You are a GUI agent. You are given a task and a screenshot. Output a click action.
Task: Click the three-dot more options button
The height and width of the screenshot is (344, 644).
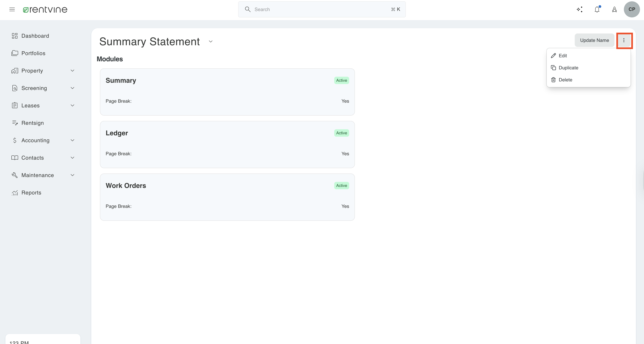click(x=624, y=40)
